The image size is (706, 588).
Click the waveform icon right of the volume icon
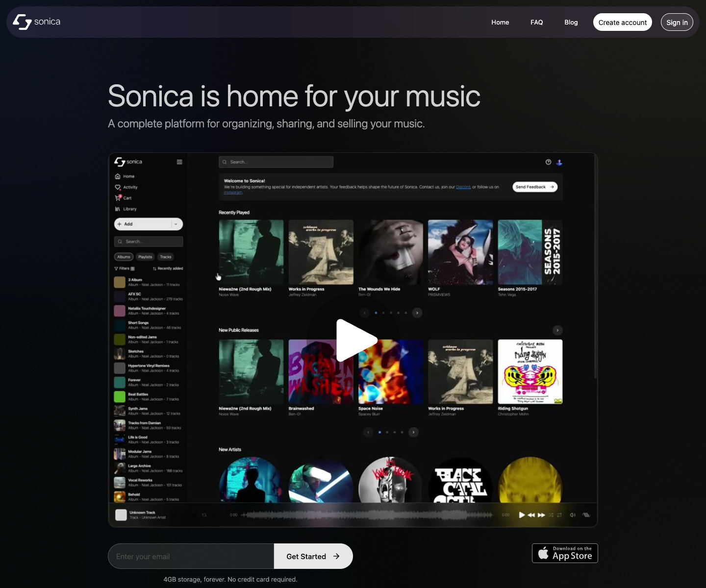[586, 515]
